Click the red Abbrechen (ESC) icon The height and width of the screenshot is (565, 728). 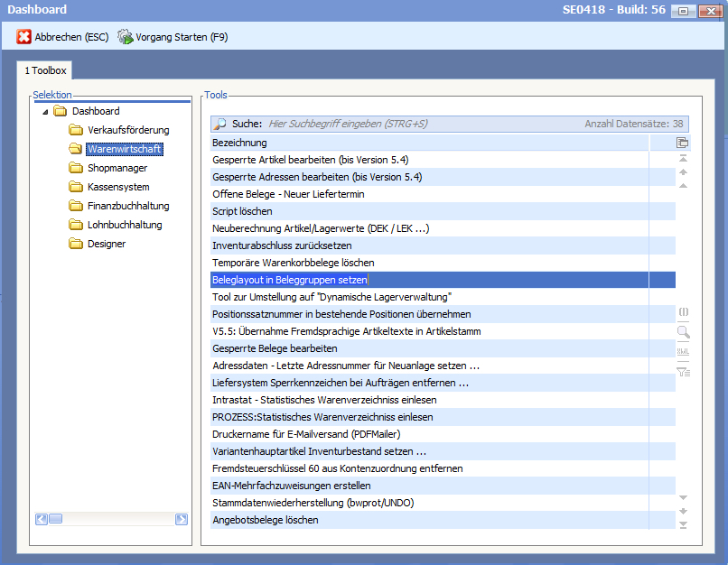coord(24,37)
